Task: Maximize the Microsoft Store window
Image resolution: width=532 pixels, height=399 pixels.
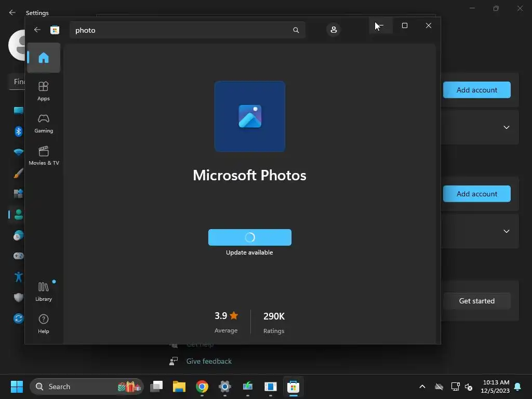Action: (x=404, y=25)
